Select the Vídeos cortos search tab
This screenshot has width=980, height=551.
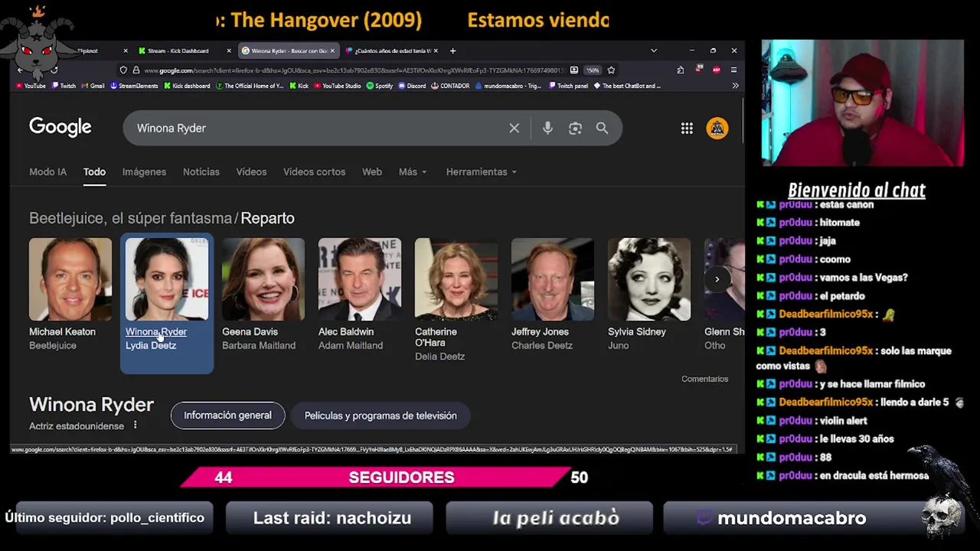pos(314,171)
